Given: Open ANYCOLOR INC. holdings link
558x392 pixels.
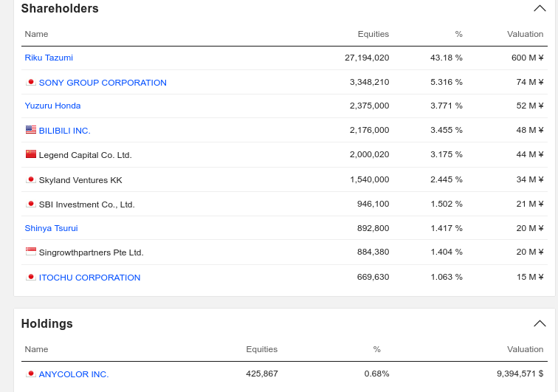Looking at the screenshot, I should tap(74, 374).
